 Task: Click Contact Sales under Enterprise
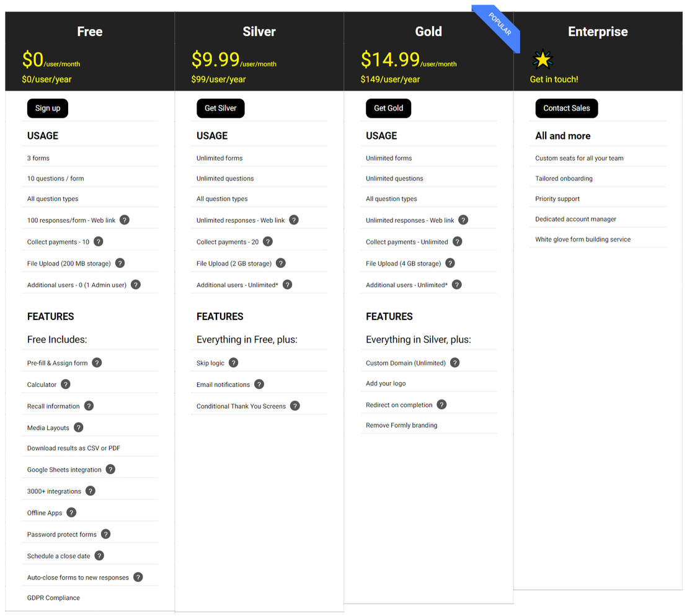click(x=566, y=108)
